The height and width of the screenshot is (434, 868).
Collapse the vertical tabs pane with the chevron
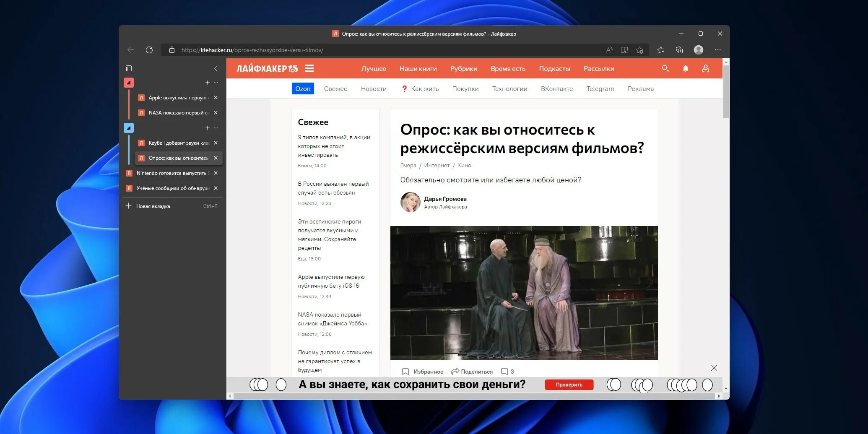pyautogui.click(x=216, y=68)
